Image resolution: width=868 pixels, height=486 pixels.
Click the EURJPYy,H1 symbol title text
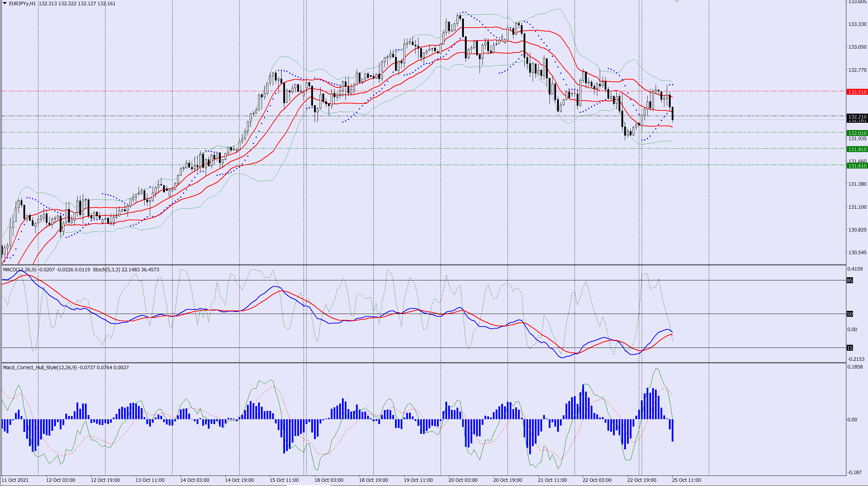(22, 3)
